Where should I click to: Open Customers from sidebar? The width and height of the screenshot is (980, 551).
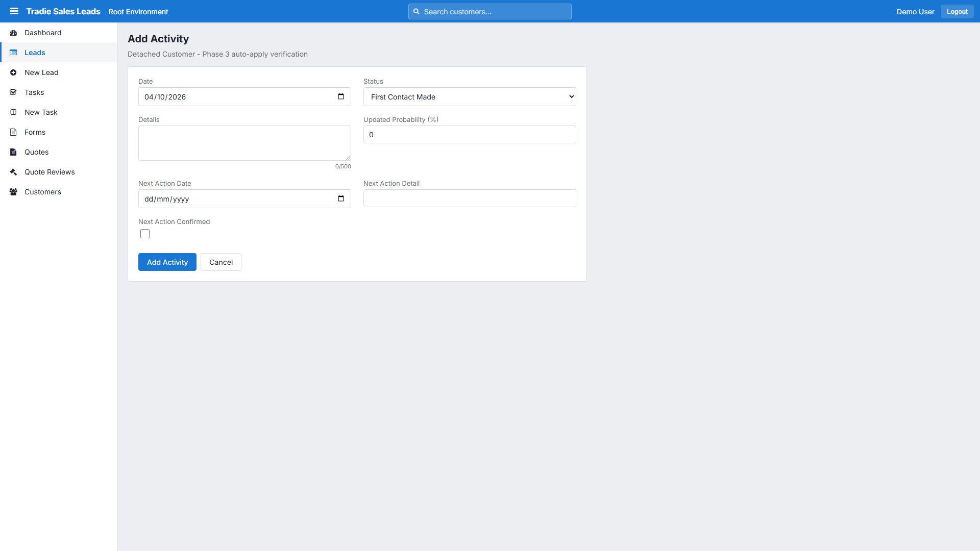click(x=59, y=192)
